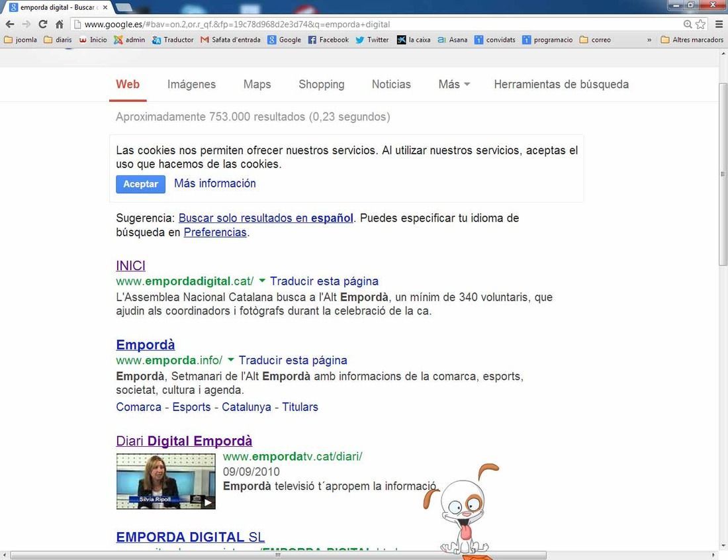The width and height of the screenshot is (728, 560).
Task: Open the Empordà search result title
Action: point(146,345)
